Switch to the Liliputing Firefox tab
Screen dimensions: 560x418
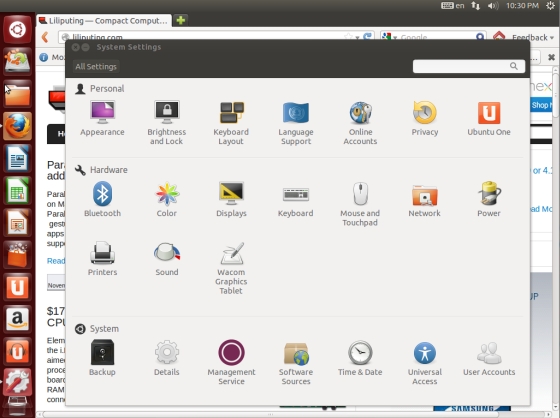104,21
